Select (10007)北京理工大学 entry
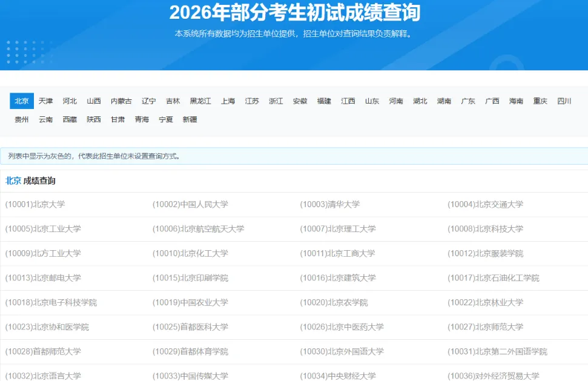Image resolution: width=588 pixels, height=381 pixels. tap(338, 229)
